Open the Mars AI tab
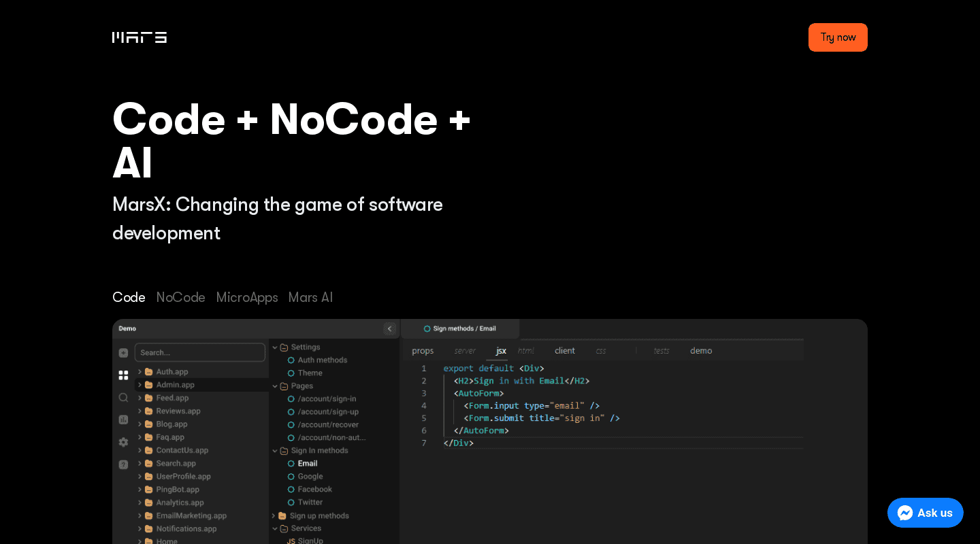This screenshot has width=980, height=544. (x=310, y=297)
